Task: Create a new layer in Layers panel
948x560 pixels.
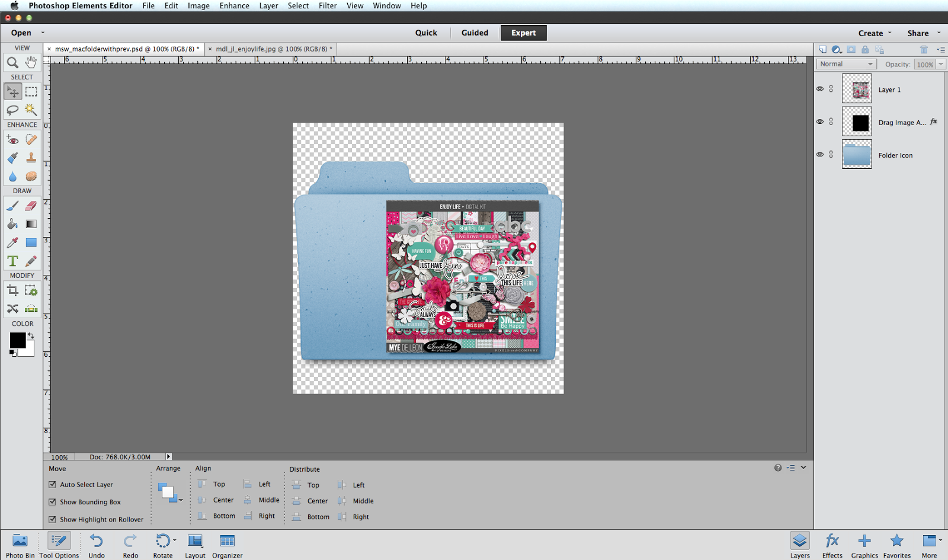Action: [822, 50]
